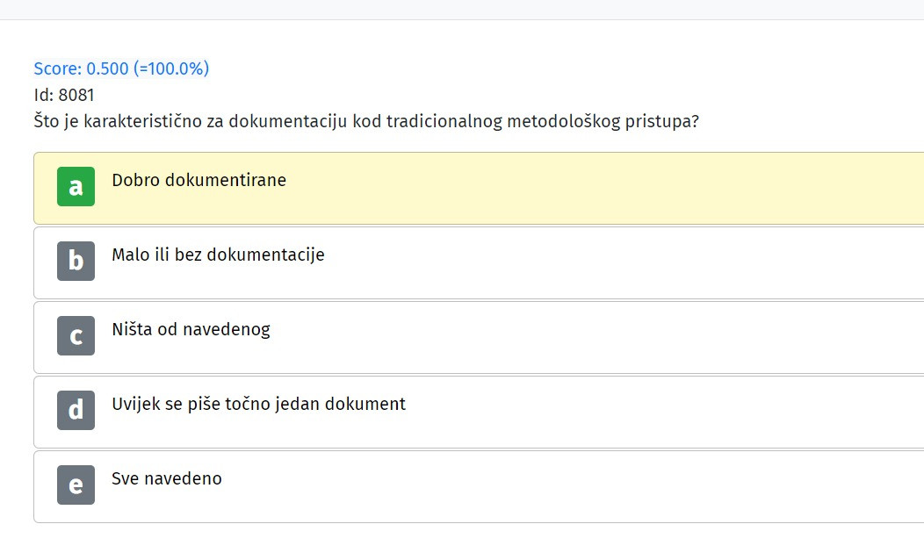This screenshot has width=924, height=560.
Task: Pick the 'Sve navedeno' answer
Action: pos(167,478)
